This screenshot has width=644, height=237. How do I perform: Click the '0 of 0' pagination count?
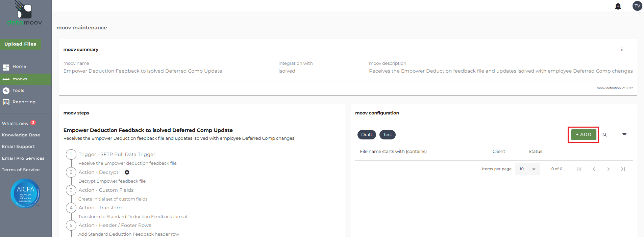[557, 169]
